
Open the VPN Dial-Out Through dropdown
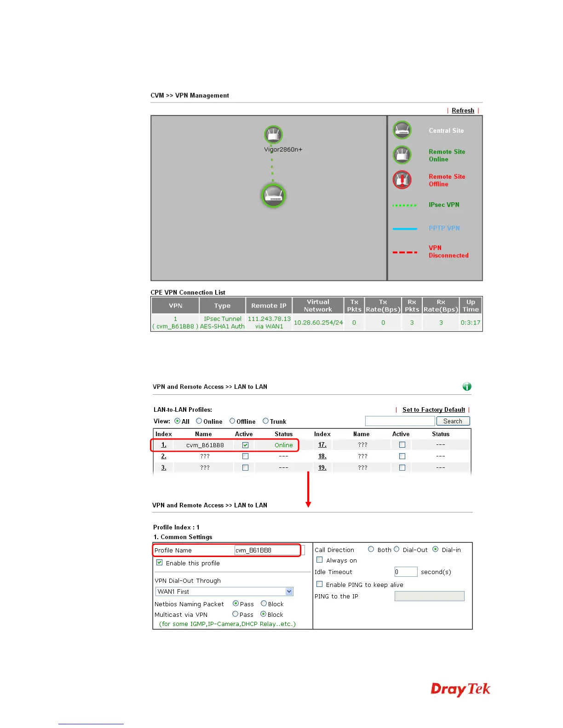pyautogui.click(x=224, y=591)
